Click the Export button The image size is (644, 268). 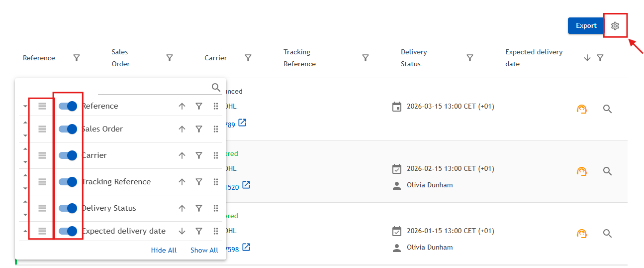point(586,26)
